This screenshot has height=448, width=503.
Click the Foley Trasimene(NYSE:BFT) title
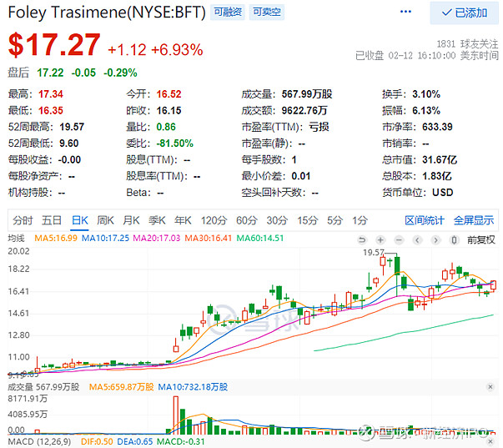(107, 13)
